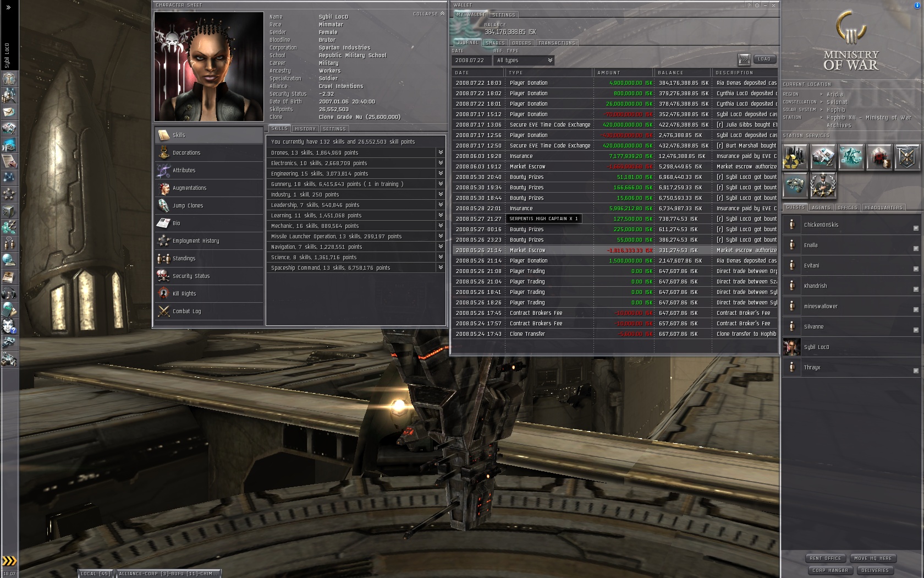Expand the Learning skill group

point(441,215)
